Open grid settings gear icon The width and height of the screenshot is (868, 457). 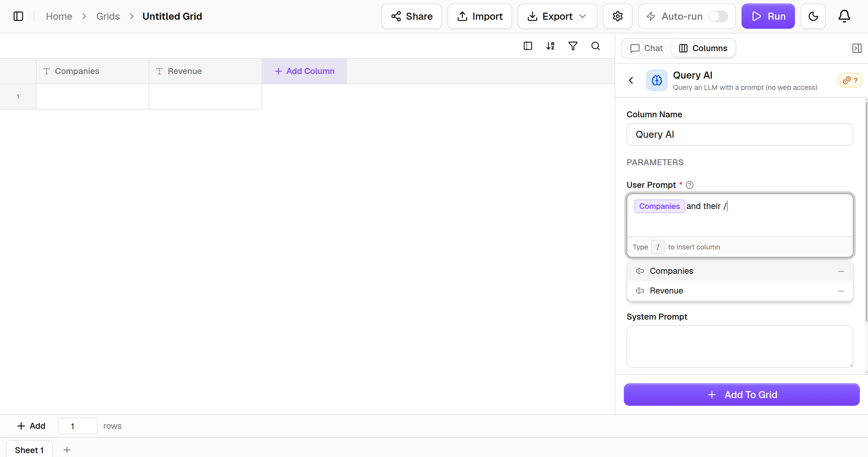coord(617,16)
